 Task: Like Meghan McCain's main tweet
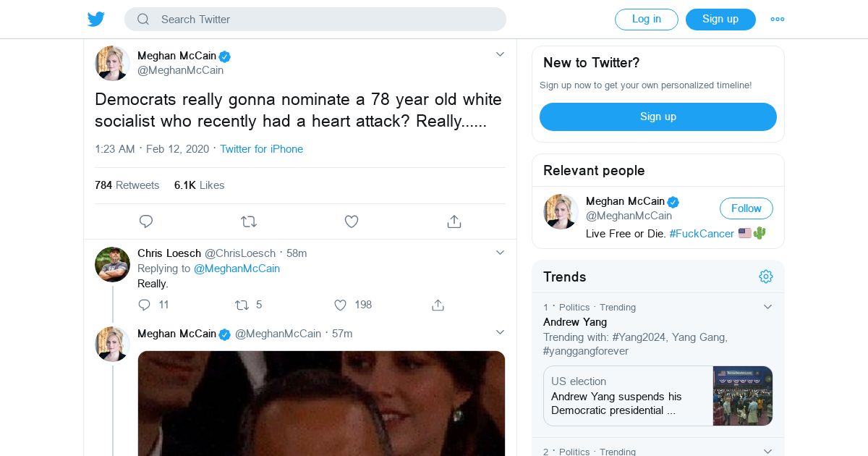[352, 221]
